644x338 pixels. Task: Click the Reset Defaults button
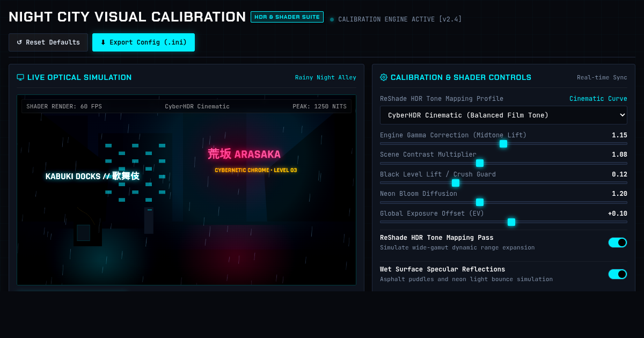48,42
